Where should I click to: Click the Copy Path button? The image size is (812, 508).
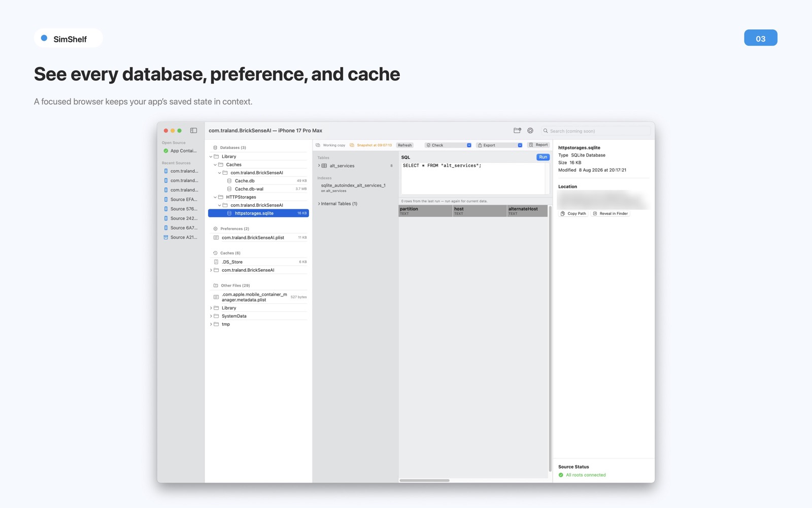[573, 213]
